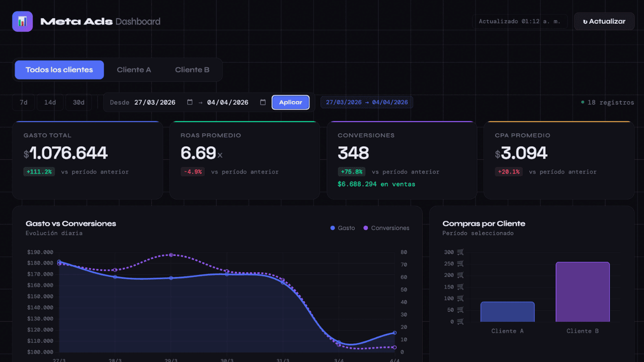Click the cart icon beside 300 axis label
The image size is (644, 362).
460,252
